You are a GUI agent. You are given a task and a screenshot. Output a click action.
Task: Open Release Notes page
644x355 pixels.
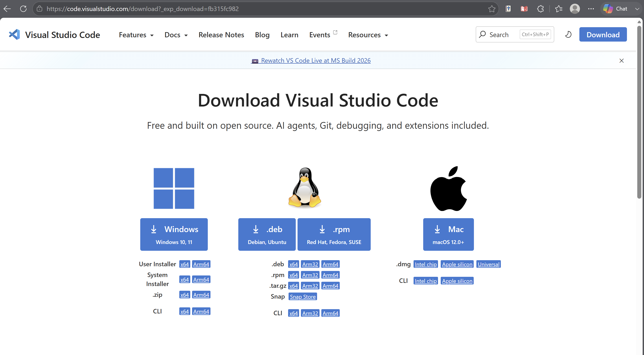(x=221, y=35)
